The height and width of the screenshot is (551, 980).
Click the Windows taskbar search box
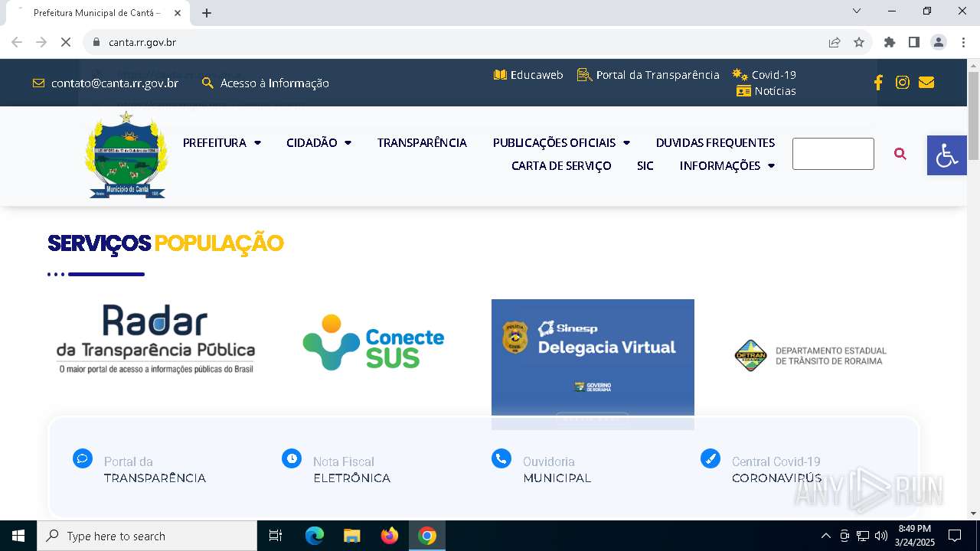[x=147, y=536]
